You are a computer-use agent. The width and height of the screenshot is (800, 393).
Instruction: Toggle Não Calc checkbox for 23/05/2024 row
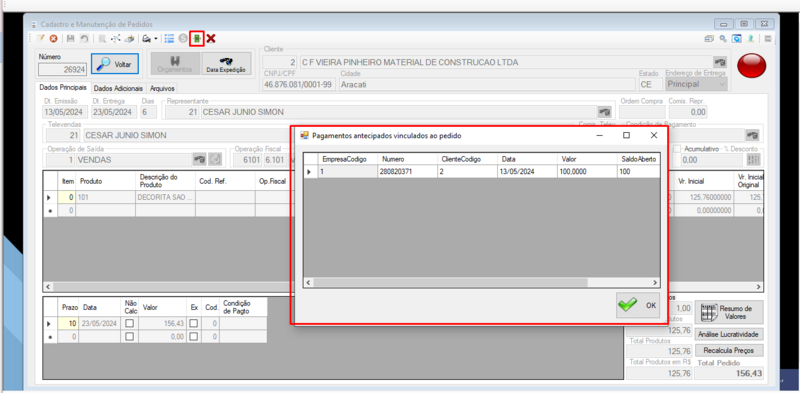point(130,324)
